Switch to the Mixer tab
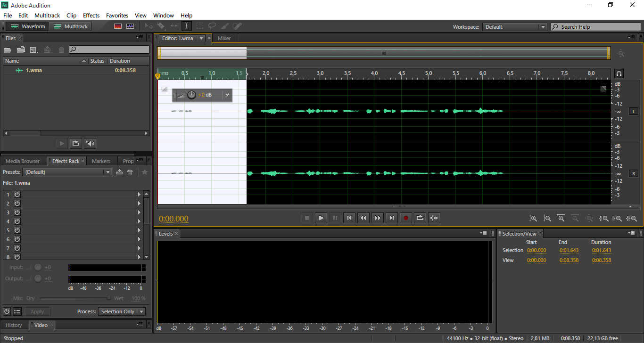 (x=224, y=38)
